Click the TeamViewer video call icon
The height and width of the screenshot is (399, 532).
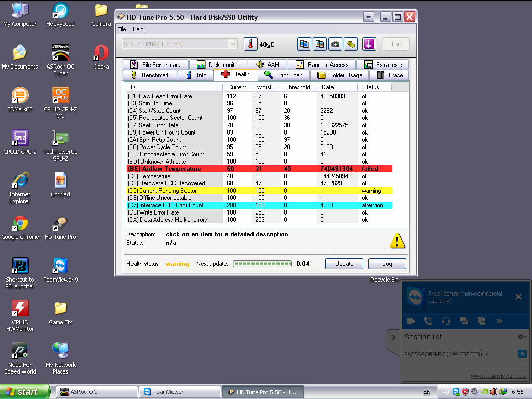(411, 321)
